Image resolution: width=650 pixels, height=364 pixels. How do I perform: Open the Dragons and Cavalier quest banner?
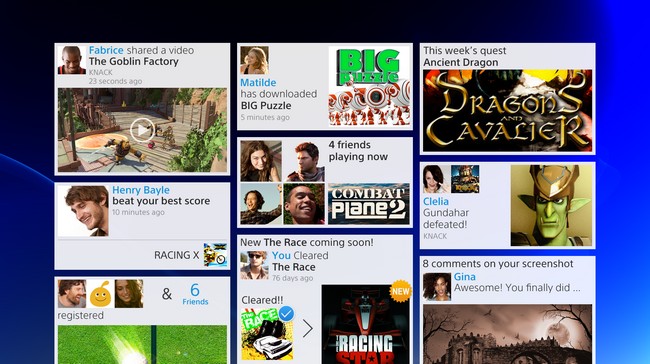507,111
